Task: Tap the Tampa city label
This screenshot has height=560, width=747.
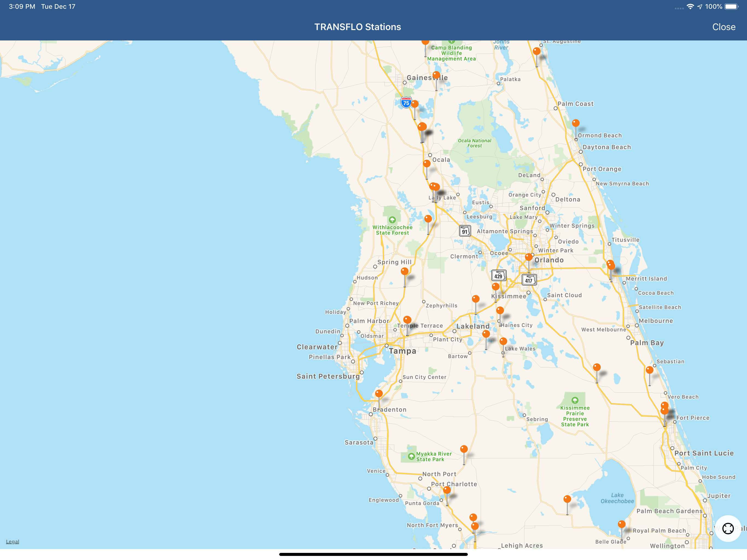Action: click(x=402, y=351)
